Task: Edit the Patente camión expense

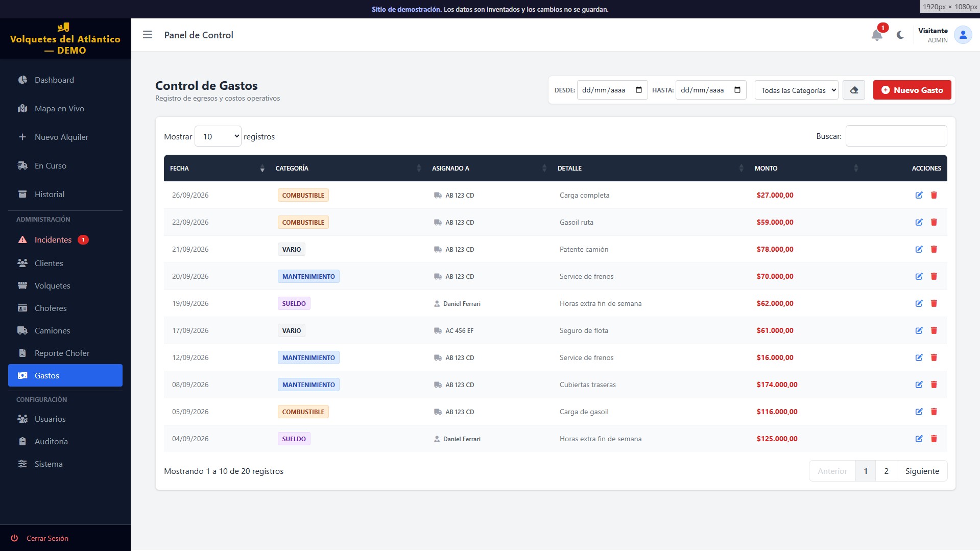Action: coord(919,249)
